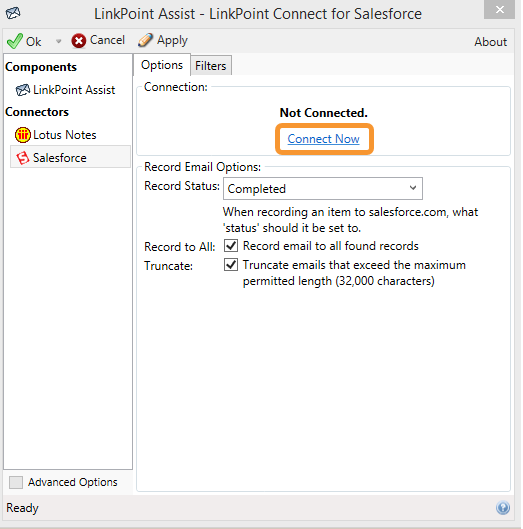Viewport: 523px width, 529px height.
Task: Open help via blue question mark icon
Action: 503,508
